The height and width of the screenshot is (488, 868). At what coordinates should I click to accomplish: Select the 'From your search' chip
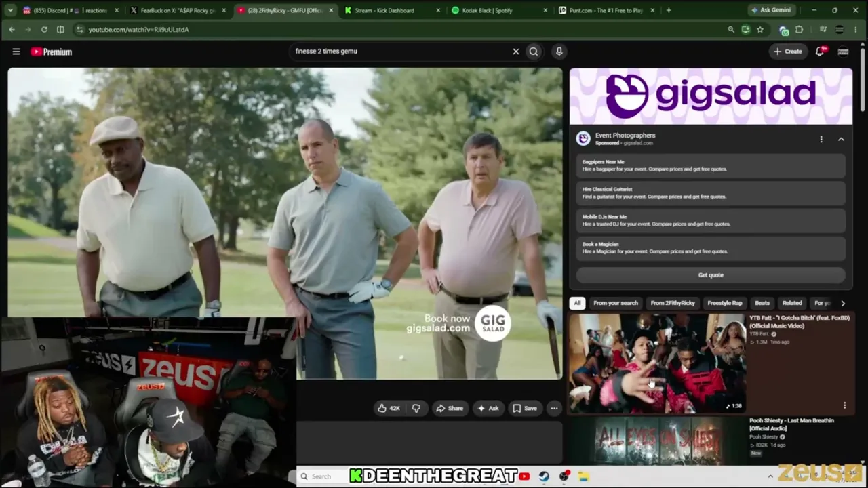click(616, 303)
